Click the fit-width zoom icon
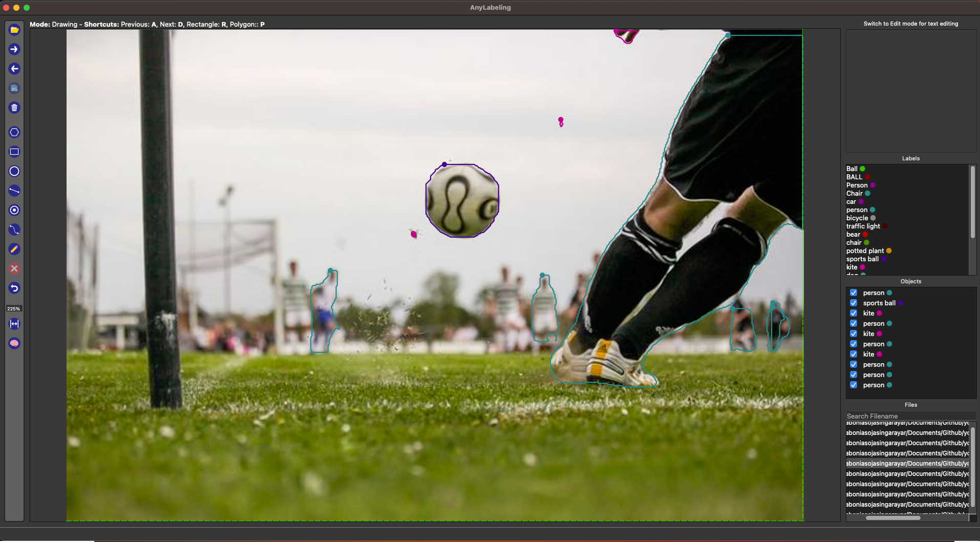980x542 pixels. (14, 323)
